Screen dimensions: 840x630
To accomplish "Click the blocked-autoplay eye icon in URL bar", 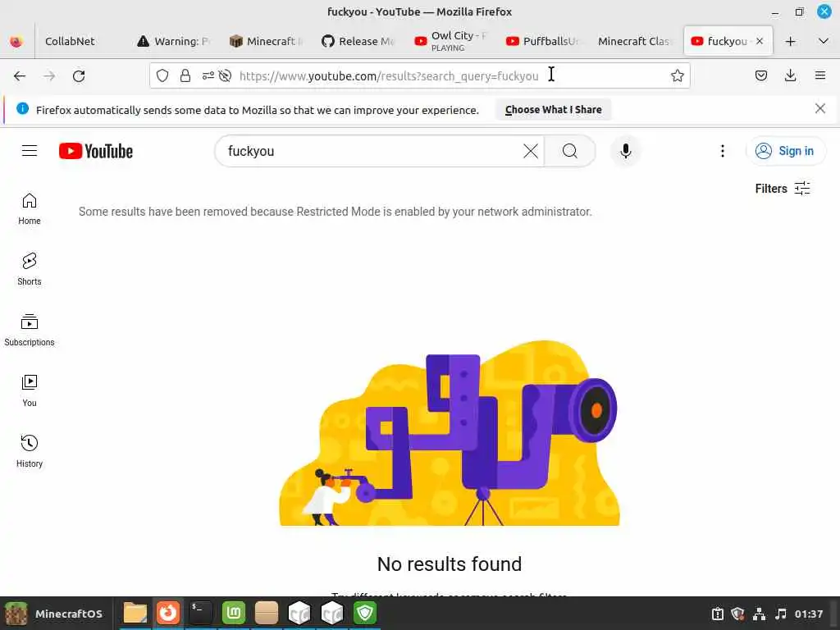I will 225,75.
